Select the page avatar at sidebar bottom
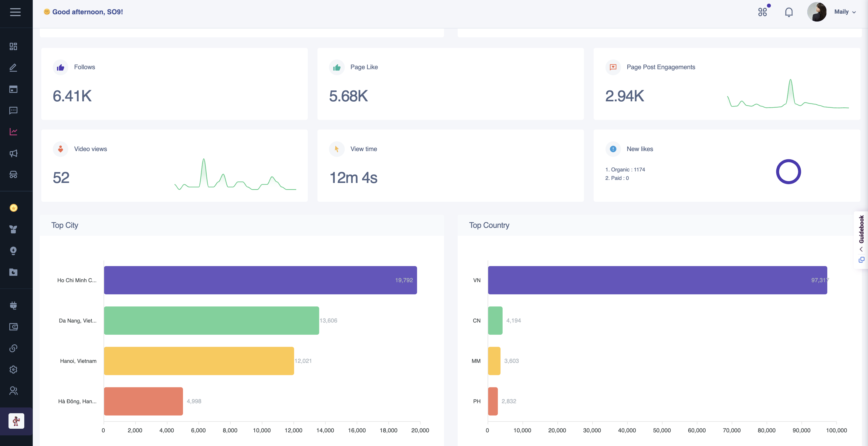This screenshot has height=446, width=868. [x=16, y=421]
